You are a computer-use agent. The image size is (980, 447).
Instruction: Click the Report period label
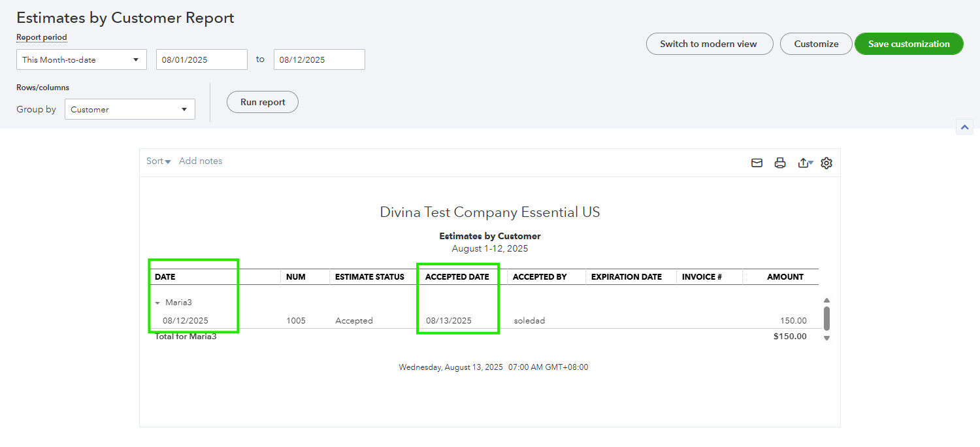click(42, 37)
